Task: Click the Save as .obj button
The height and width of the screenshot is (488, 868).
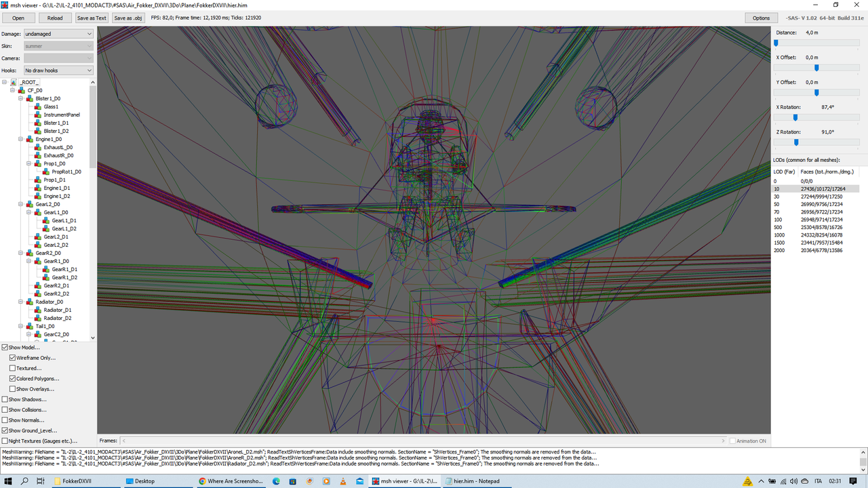Action: point(127,18)
